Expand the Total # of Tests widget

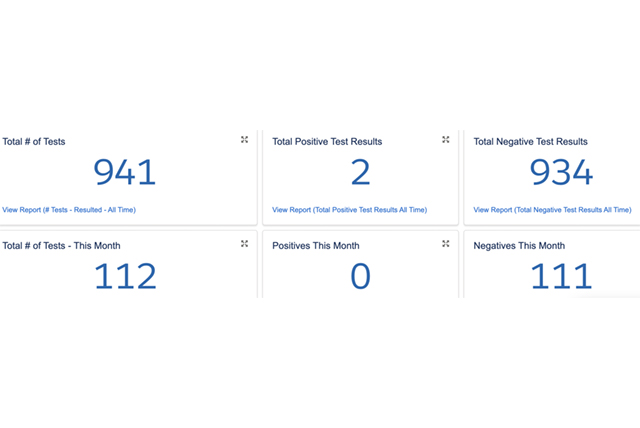(x=244, y=140)
